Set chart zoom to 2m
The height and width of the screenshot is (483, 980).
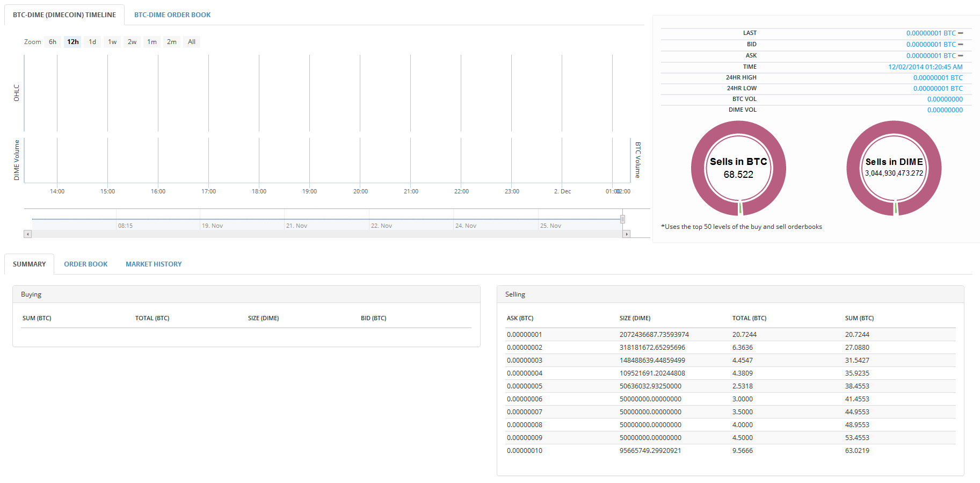pyautogui.click(x=172, y=42)
